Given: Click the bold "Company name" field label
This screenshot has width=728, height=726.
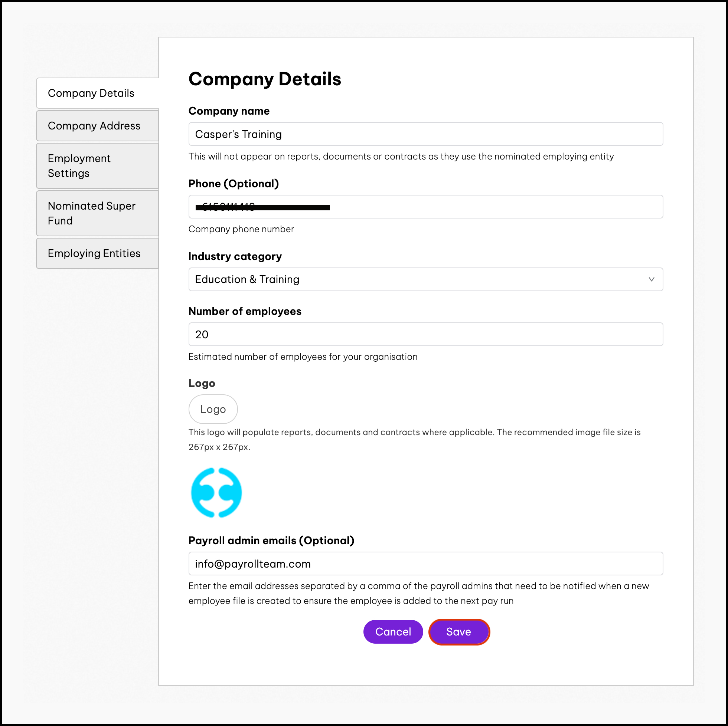Looking at the screenshot, I should click(x=229, y=111).
